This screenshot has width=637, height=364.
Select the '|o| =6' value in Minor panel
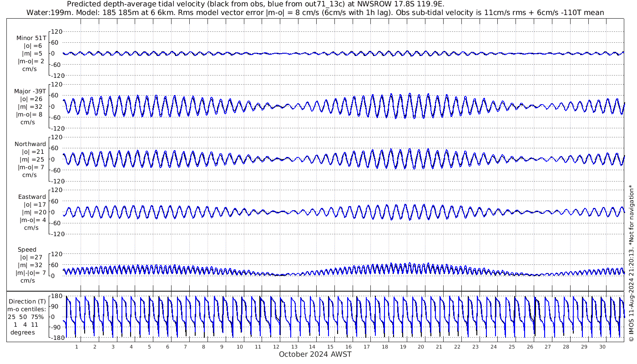33,46
